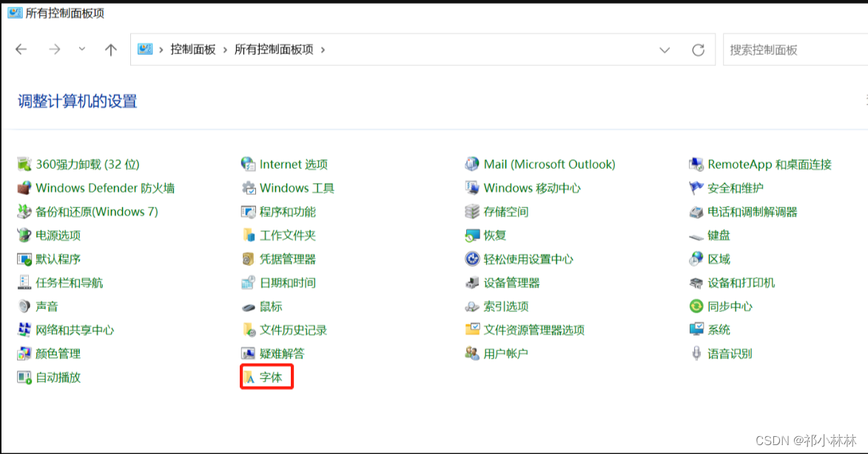The width and height of the screenshot is (868, 454).
Task: Click the 设备和打印机 icon
Action: click(696, 283)
